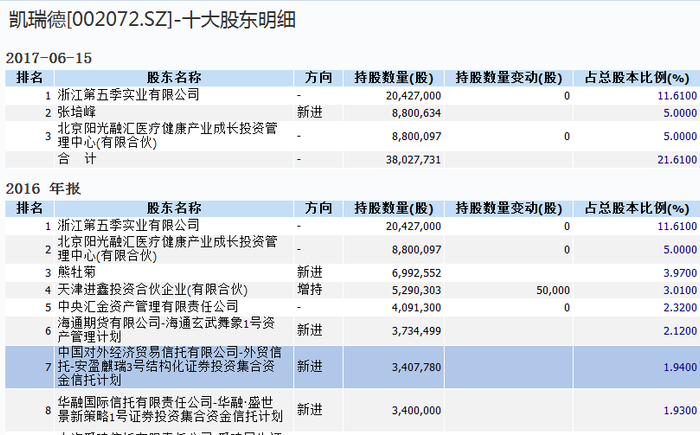The width and height of the screenshot is (700, 435).
Task: Click the holding value 4,091,300
Action: pos(416,308)
